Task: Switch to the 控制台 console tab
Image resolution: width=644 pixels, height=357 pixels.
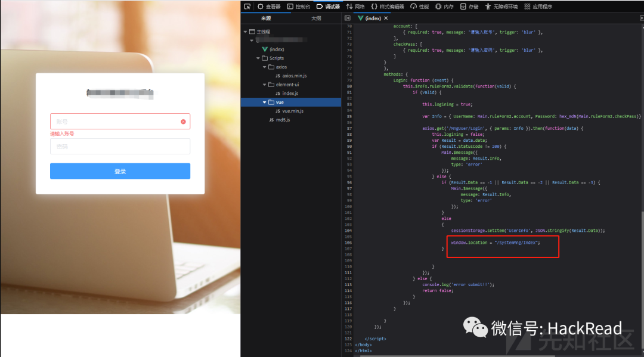Action: 299,6
